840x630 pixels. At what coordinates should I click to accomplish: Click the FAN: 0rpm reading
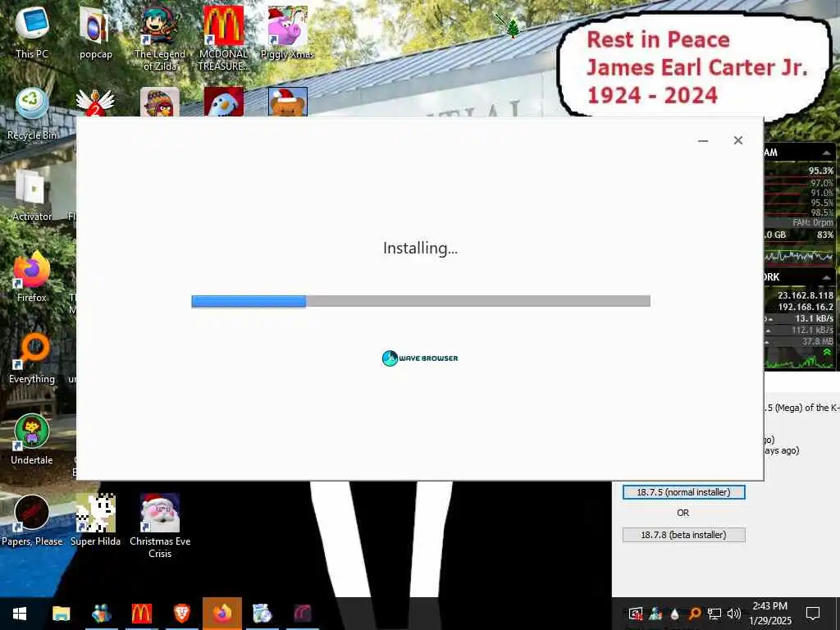813,222
